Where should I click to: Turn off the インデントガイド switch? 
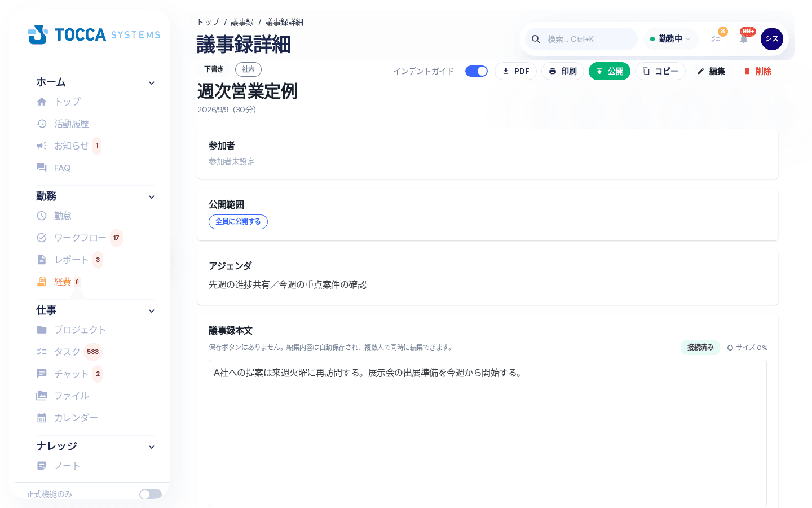click(x=476, y=71)
